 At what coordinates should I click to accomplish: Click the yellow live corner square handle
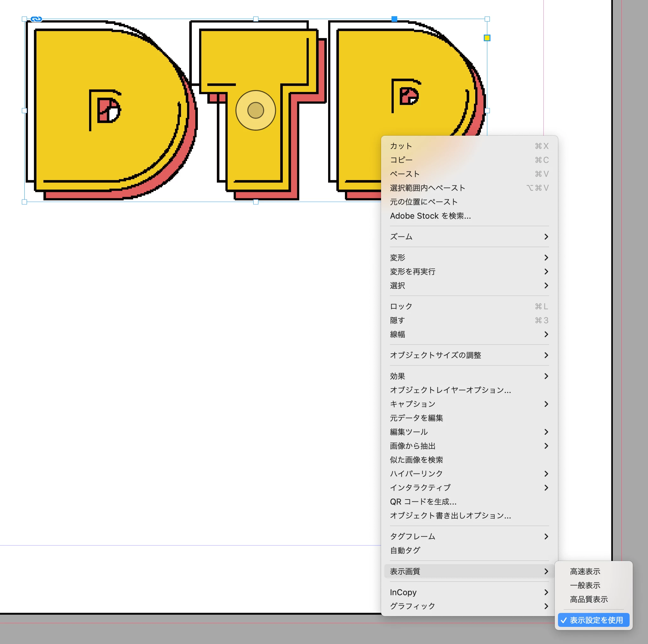point(487,38)
